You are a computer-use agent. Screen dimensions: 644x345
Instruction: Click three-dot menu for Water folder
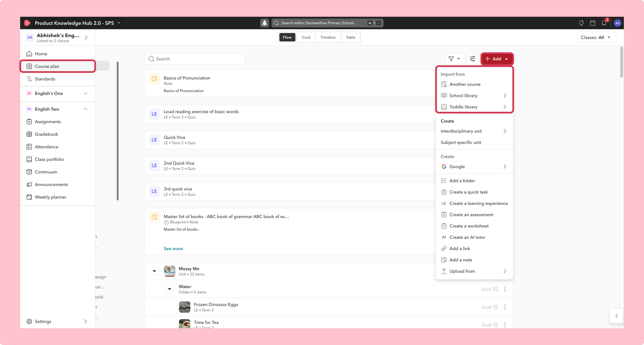click(x=505, y=289)
